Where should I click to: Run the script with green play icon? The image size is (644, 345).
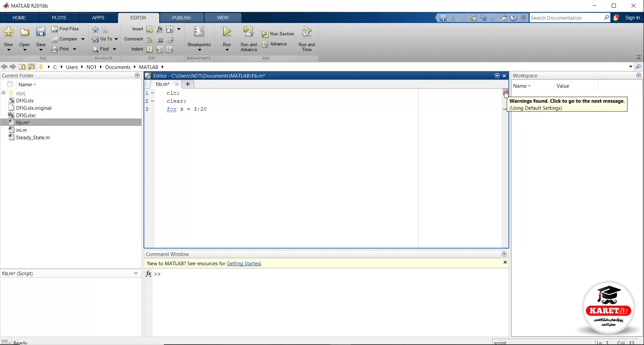(x=227, y=31)
